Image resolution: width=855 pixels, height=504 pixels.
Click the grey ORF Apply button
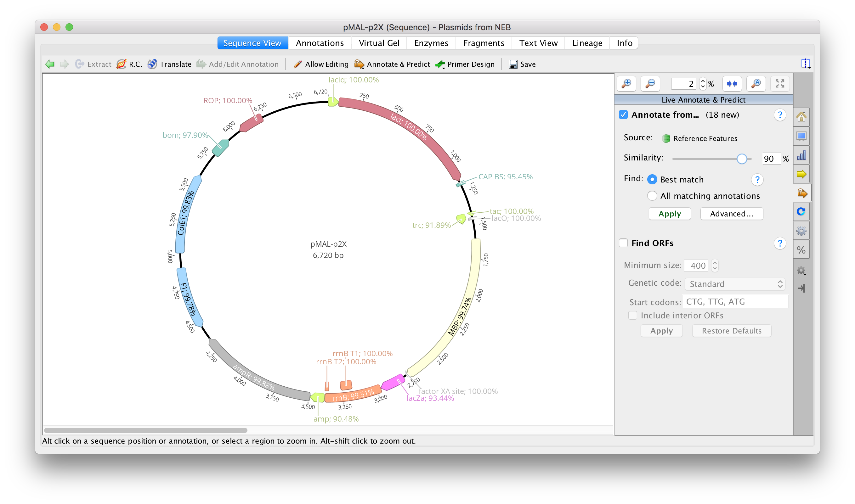(x=661, y=331)
